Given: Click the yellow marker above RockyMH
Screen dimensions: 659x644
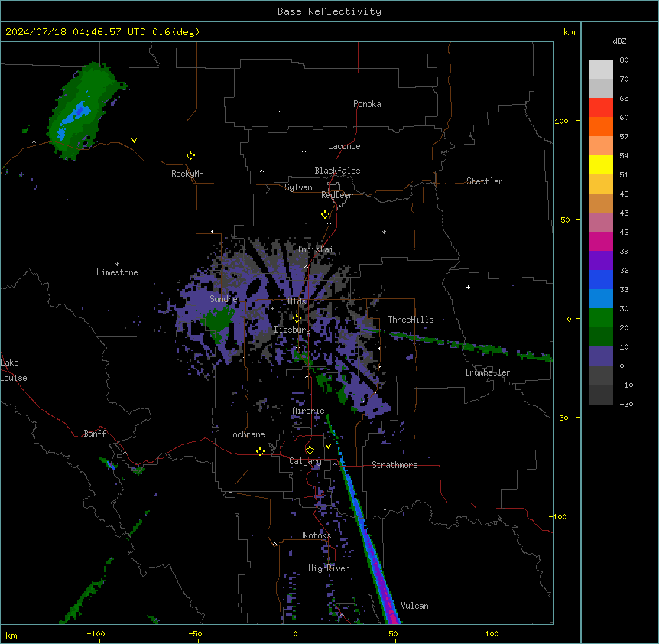Looking at the screenshot, I should (190, 156).
